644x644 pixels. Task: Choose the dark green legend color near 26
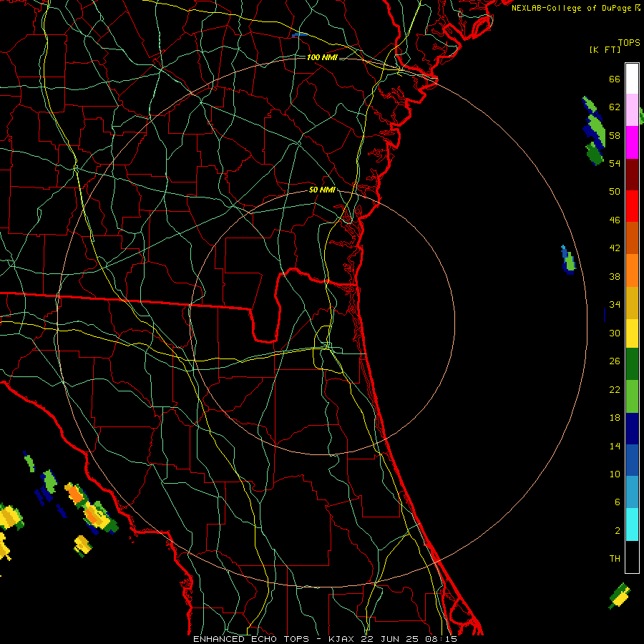632,364
